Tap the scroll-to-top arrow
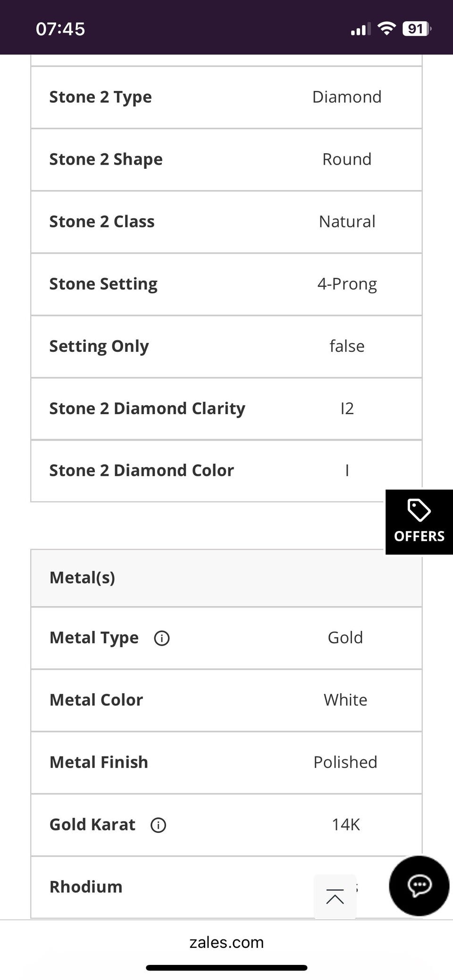The height and width of the screenshot is (980, 453). (x=335, y=897)
